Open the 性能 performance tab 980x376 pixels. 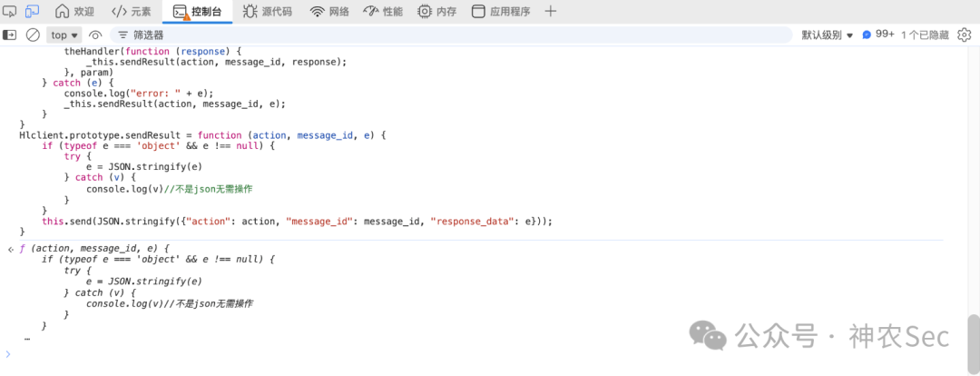click(x=383, y=11)
